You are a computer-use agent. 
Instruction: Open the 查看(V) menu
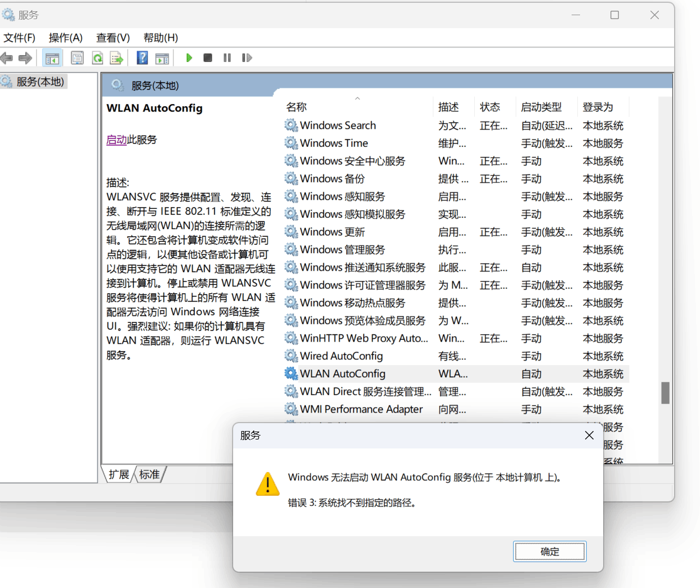[x=113, y=38]
